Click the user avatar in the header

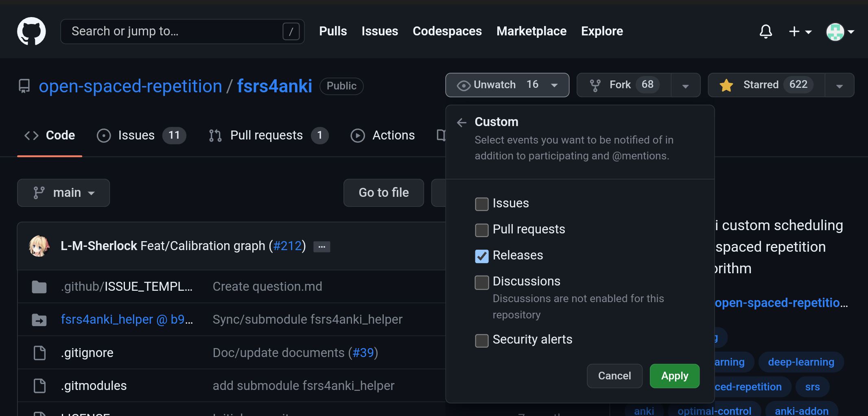tap(835, 31)
